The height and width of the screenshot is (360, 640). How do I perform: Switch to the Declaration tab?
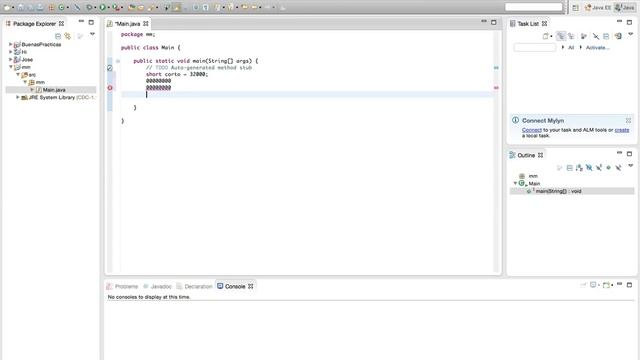coord(195,287)
